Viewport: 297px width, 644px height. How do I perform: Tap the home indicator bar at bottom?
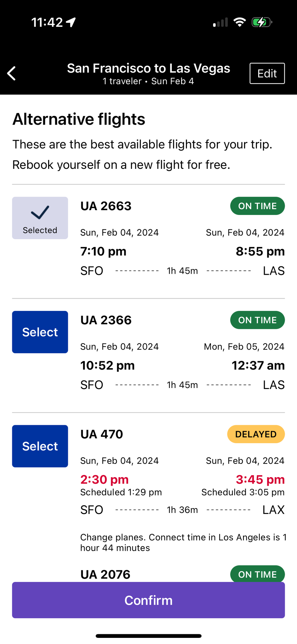pyautogui.click(x=148, y=636)
